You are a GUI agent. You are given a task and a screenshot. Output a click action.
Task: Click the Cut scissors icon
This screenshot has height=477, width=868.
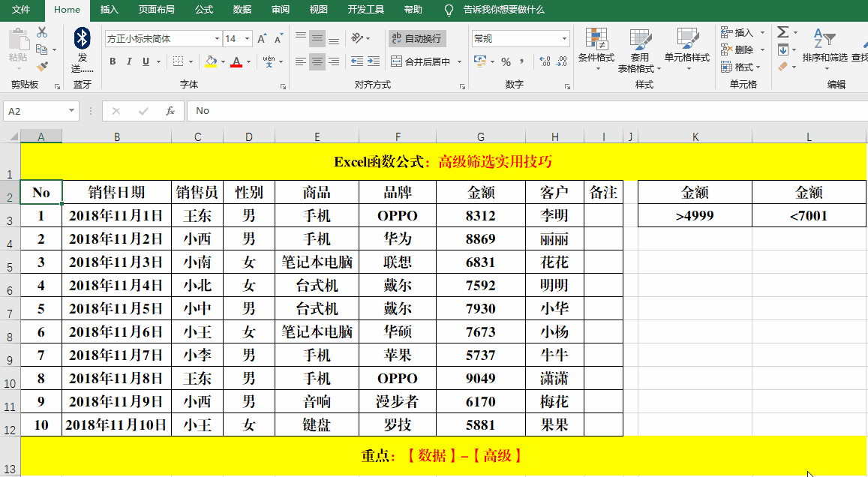coord(42,32)
